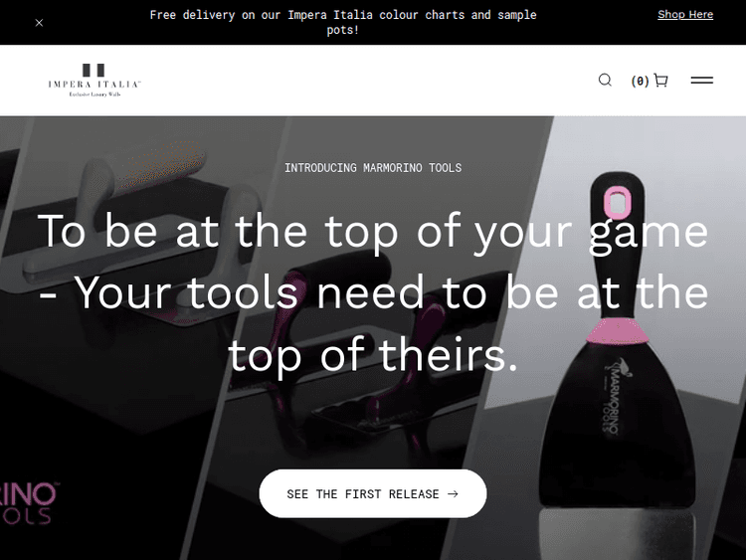746x560 pixels.
Task: Click the "Exclusive Luxury Walls" tagline under the logo
Action: pos(94,94)
